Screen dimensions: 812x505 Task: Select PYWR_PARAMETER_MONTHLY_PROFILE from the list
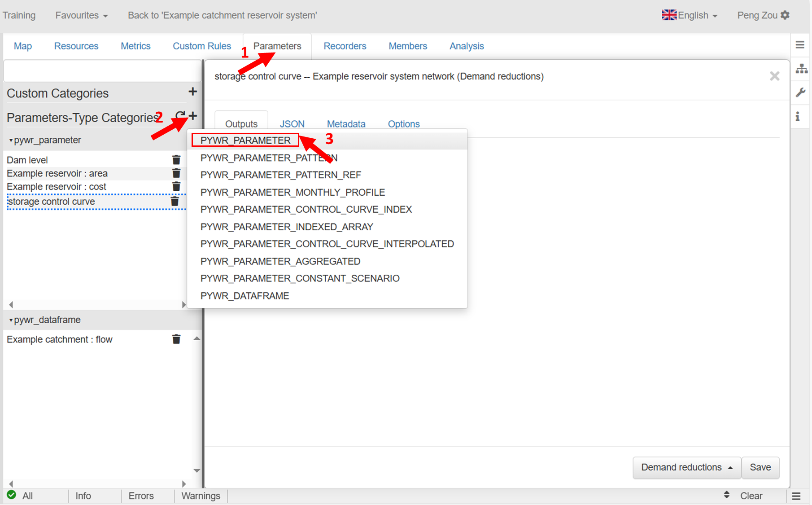point(292,192)
